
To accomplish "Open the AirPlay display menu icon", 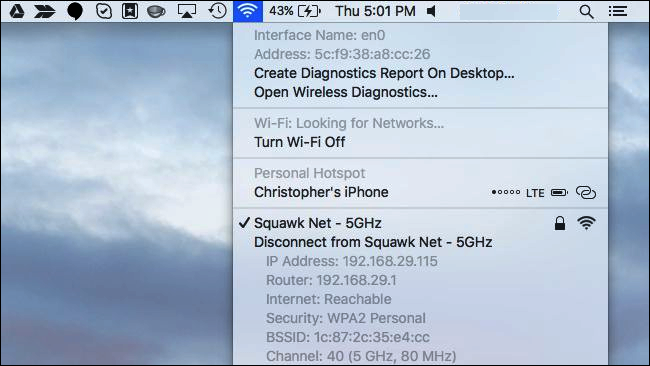I will coord(187,11).
